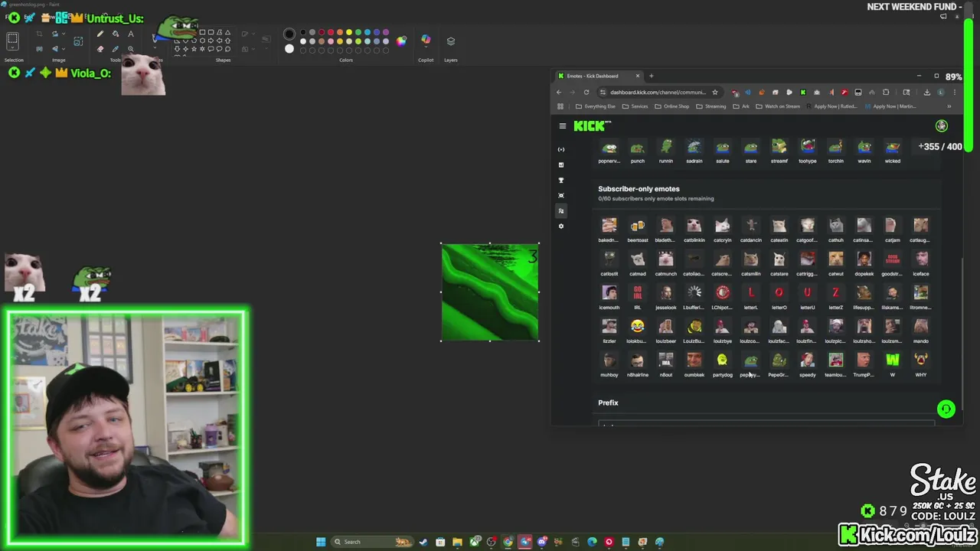Open the Ark bookmark folder
Image resolution: width=980 pixels, height=551 pixels.
pyautogui.click(x=741, y=106)
